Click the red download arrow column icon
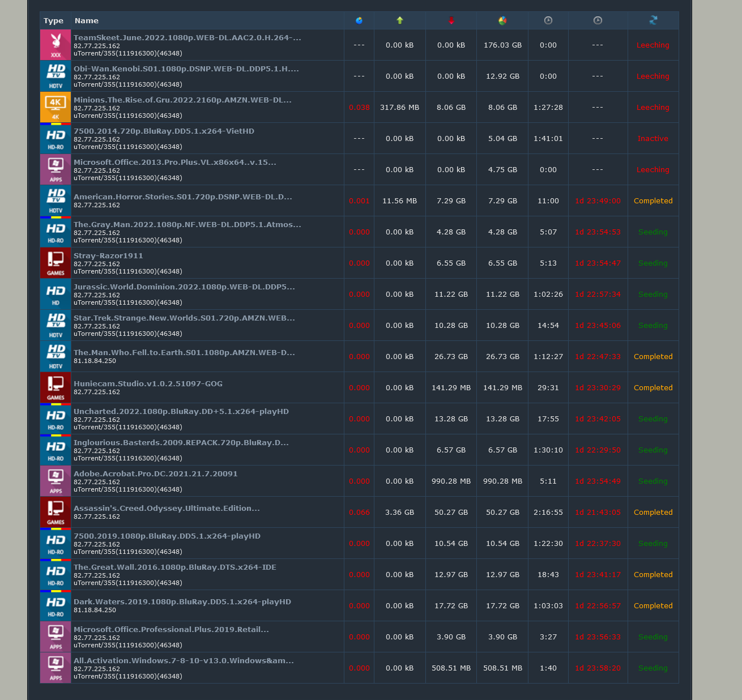This screenshot has height=700, width=742. tap(451, 20)
